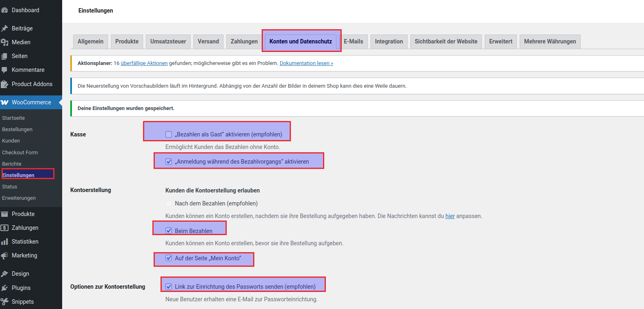The width and height of the screenshot is (644, 309).
Task: Uncheck "Anmeldung während des Bezahlvorgangs" checkbox
Action: 169,162
